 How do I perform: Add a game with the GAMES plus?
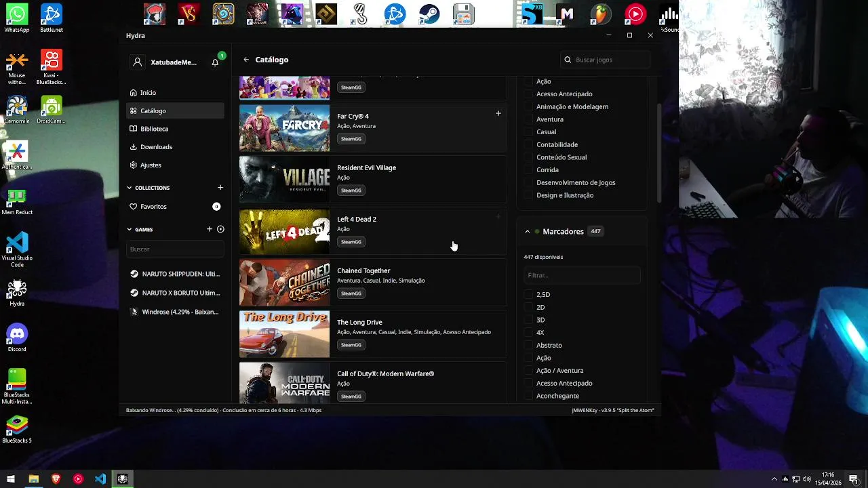pyautogui.click(x=209, y=229)
